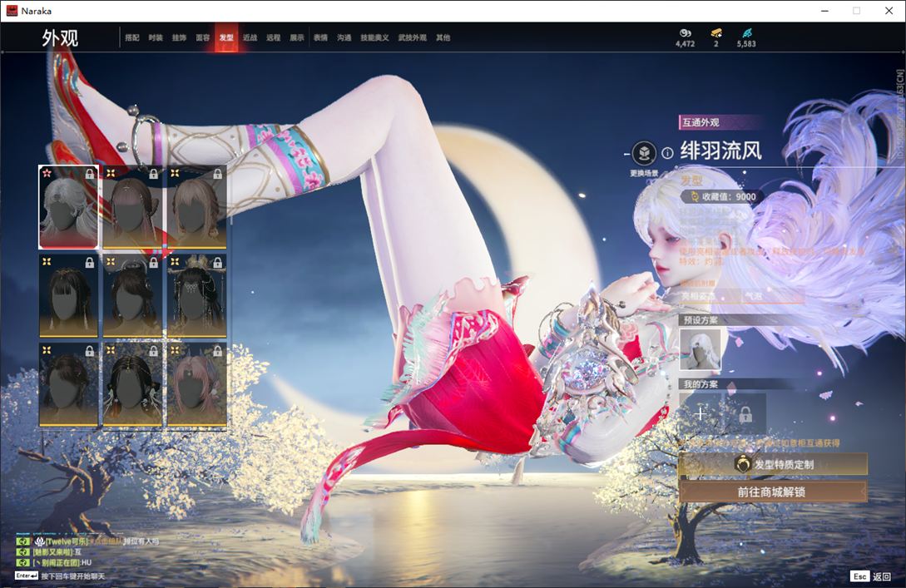Choose the 预设方案 white hair preset thumbnail
The image size is (906, 588).
click(x=700, y=349)
